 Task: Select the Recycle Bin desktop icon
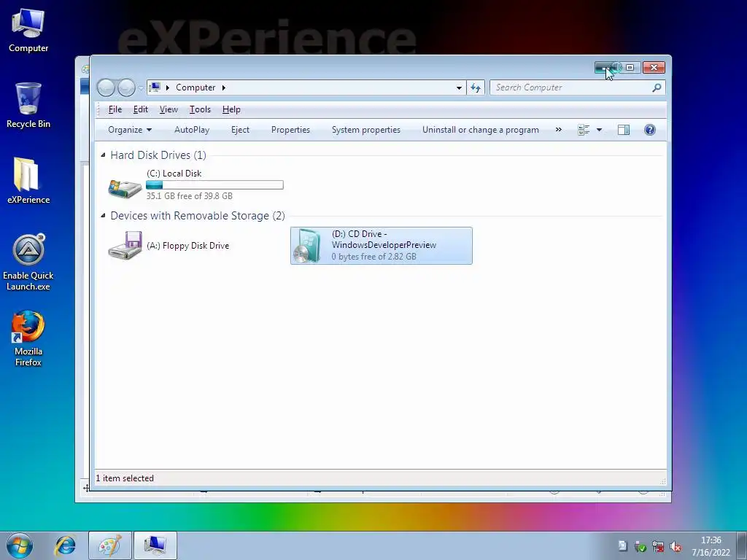pos(28,105)
